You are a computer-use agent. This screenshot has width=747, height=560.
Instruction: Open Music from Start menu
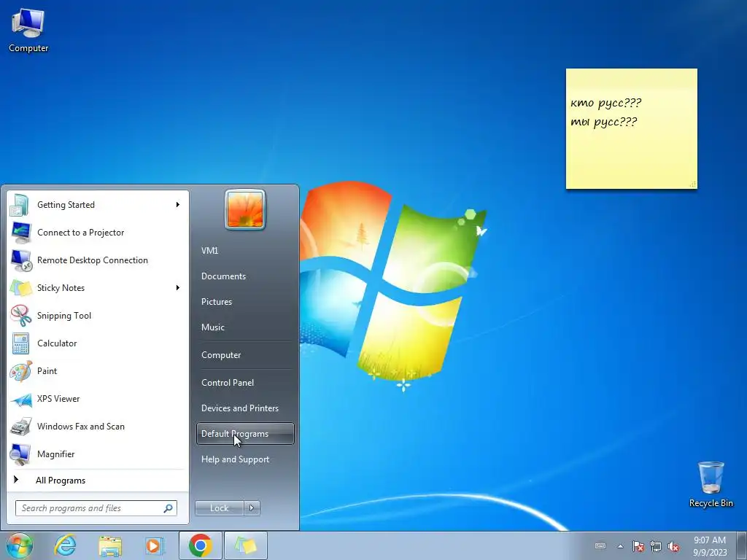point(245,327)
